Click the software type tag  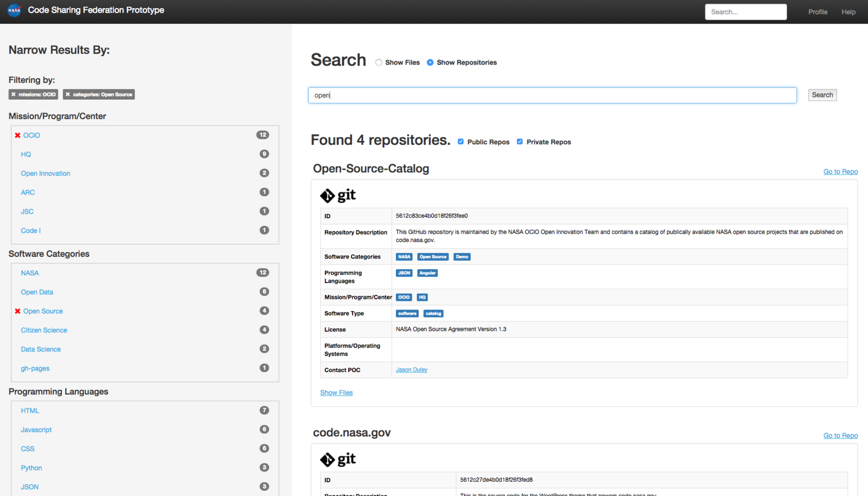point(407,314)
